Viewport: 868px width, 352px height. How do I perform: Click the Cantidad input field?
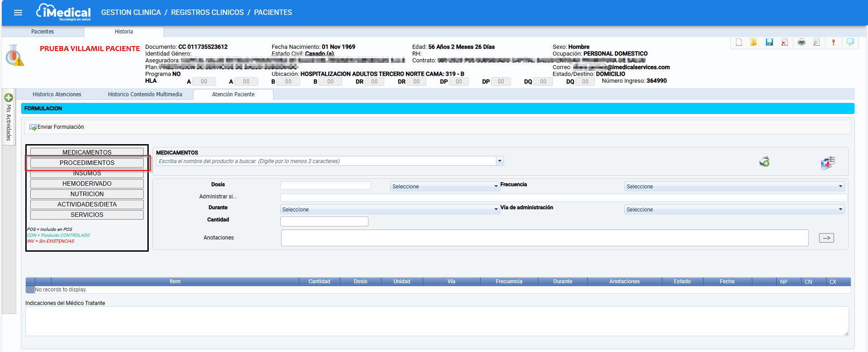pos(324,221)
